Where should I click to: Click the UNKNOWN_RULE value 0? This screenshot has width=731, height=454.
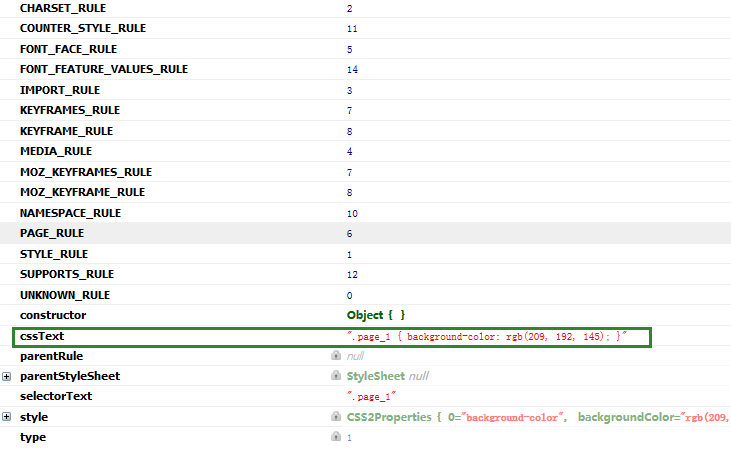click(350, 295)
